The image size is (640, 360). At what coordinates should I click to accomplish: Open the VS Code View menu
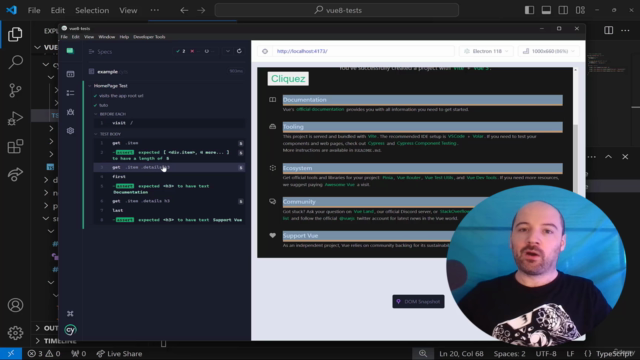point(128,10)
